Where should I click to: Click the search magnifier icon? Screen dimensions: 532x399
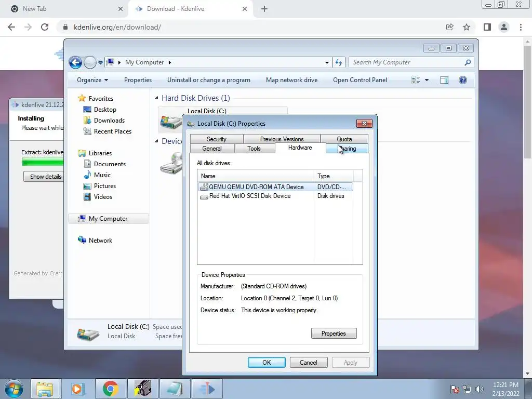[x=468, y=62]
